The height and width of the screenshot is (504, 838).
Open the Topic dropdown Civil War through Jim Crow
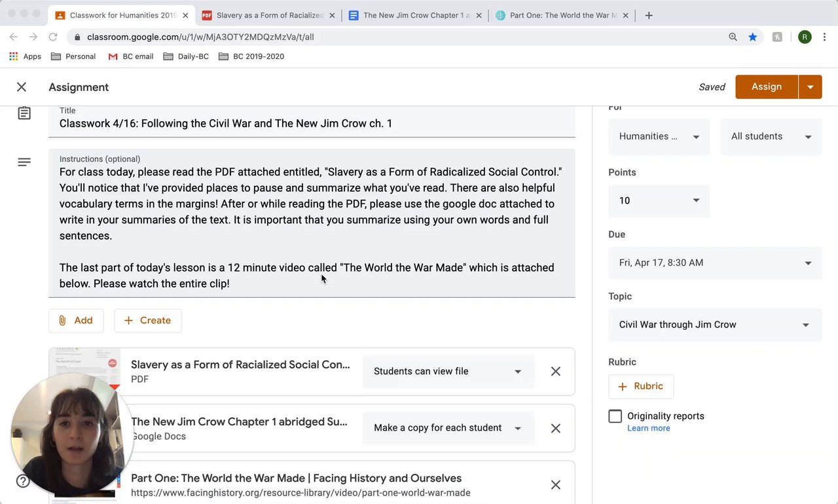pyautogui.click(x=715, y=325)
